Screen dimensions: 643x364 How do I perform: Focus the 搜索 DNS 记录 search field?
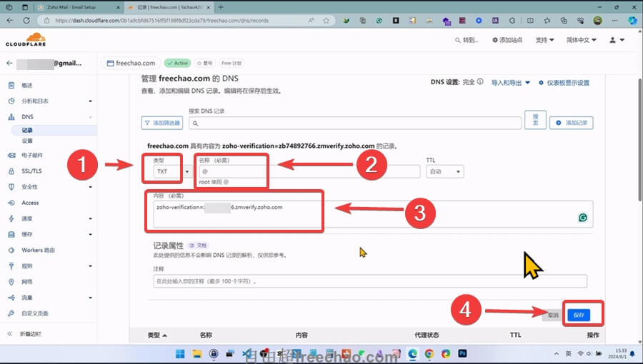tap(355, 123)
